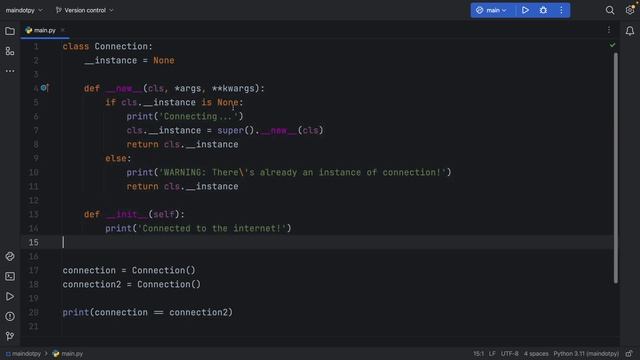Click the WARNING print statement on line 10
640x360 pixels.
pyautogui.click(x=289, y=172)
